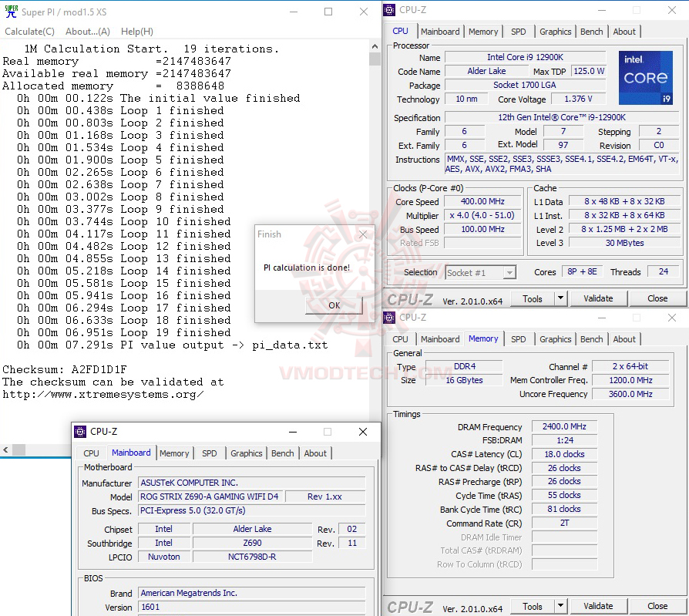The height and width of the screenshot is (616, 689).
Task: Open the Tools dropdown in the Mainboard window
Action: pyautogui.click(x=538, y=606)
